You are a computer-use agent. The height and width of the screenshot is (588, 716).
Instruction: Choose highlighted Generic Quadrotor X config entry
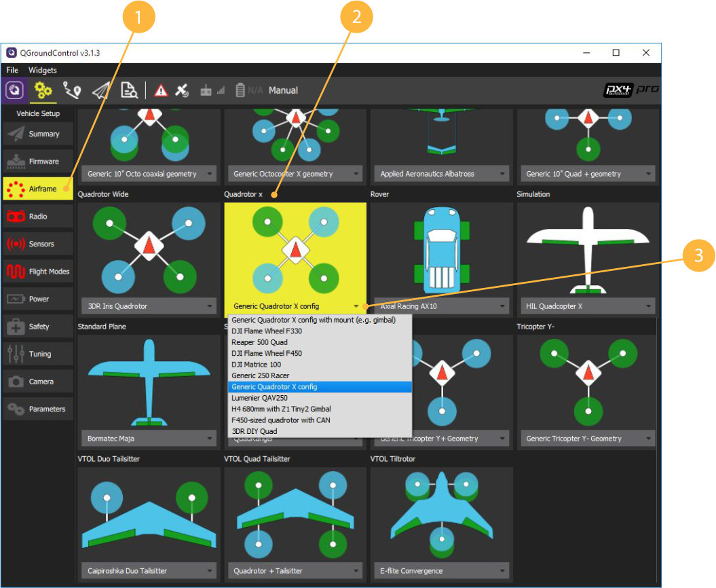click(x=320, y=387)
